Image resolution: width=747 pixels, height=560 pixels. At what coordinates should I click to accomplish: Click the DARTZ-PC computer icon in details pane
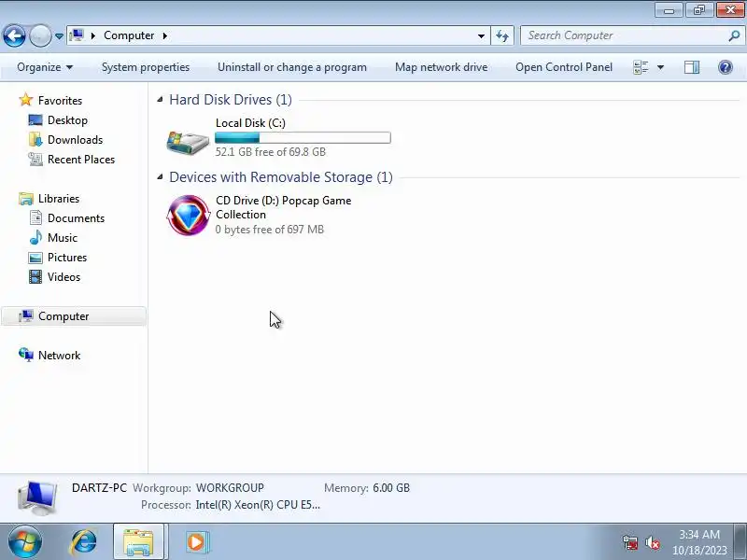37,497
